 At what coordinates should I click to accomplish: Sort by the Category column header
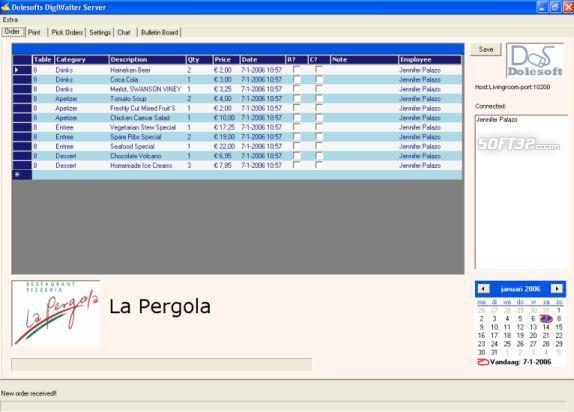[82, 60]
